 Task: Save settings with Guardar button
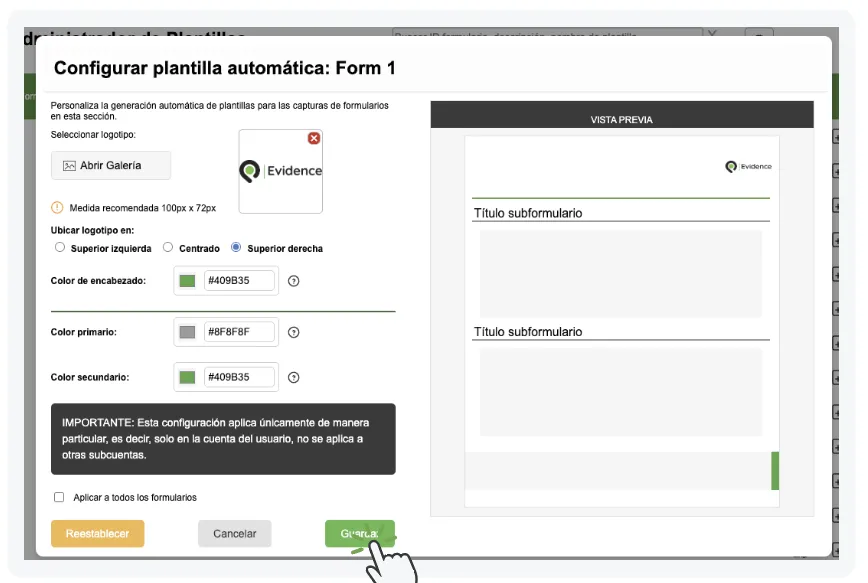360,534
